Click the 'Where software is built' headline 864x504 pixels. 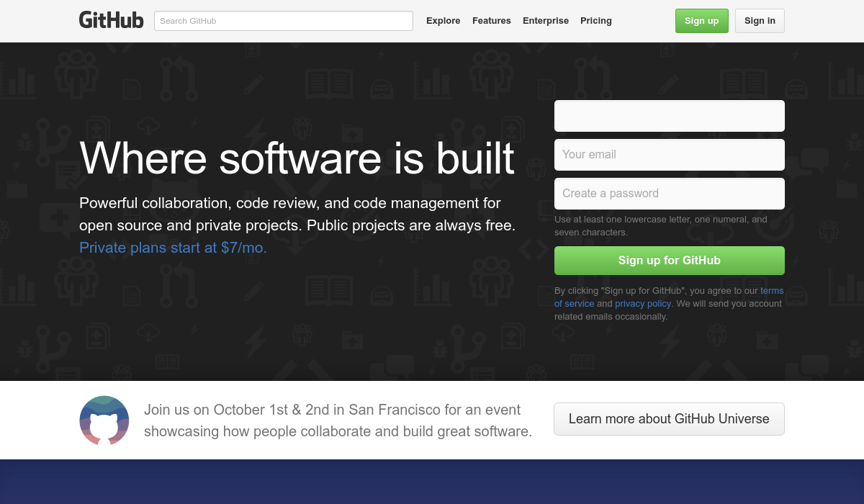click(x=297, y=158)
